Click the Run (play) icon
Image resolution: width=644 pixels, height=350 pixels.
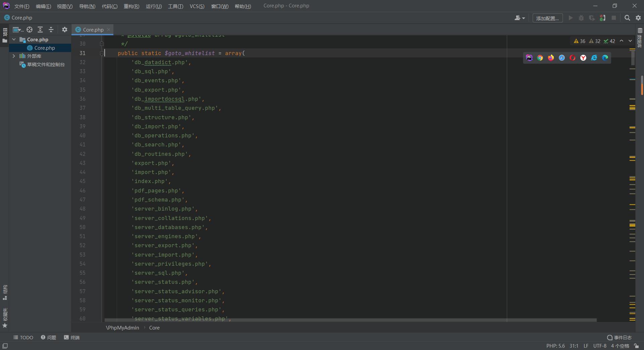(571, 18)
